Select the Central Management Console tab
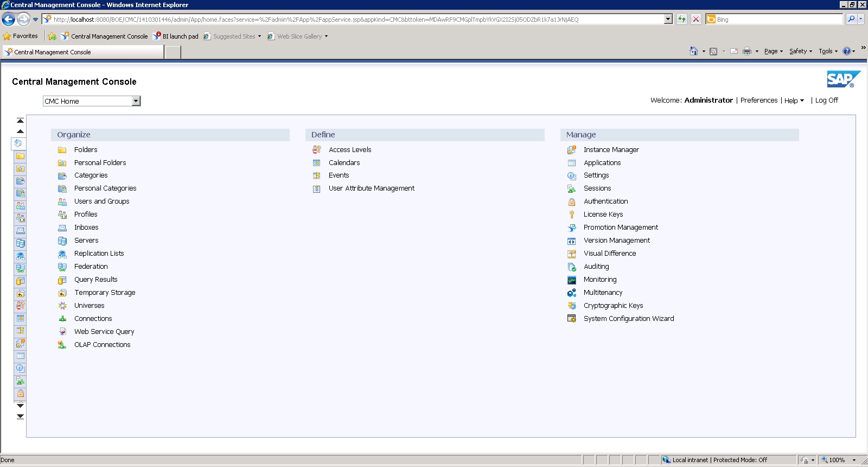Image resolution: width=868 pixels, height=467 pixels. pyautogui.click(x=83, y=52)
